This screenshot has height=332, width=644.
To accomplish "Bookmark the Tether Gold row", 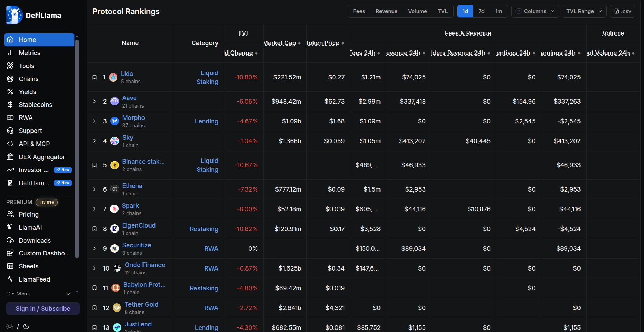I will click(x=95, y=308).
